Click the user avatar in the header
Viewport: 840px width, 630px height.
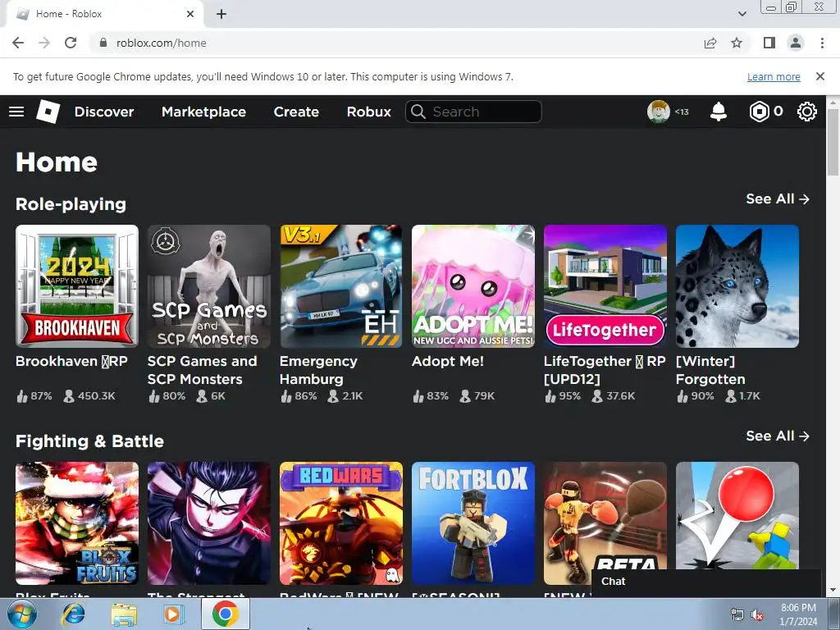pyautogui.click(x=659, y=112)
